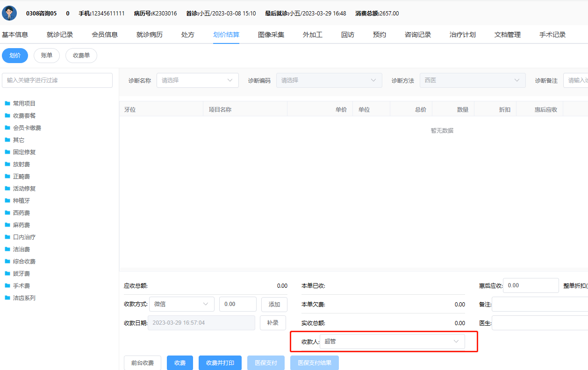Viewport: 588px width, 370px height.
Task: Click the 种植牙 folder icon
Action: coord(7,200)
